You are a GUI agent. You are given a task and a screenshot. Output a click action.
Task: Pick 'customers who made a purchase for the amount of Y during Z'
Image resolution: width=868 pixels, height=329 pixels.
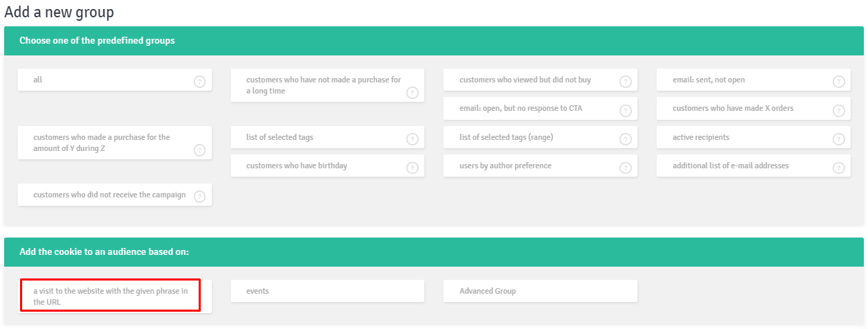tap(115, 143)
